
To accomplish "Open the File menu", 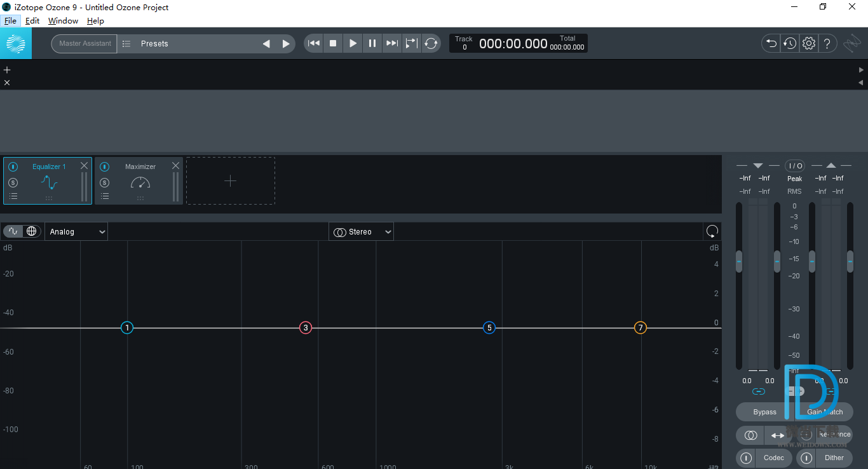I will [x=10, y=21].
